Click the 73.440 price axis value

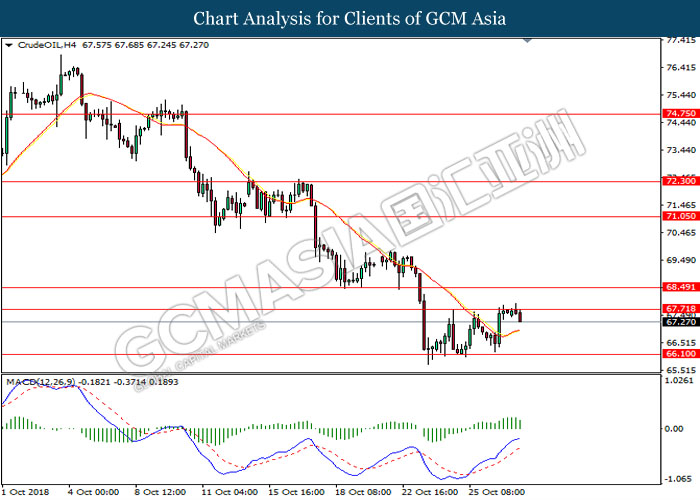click(x=681, y=150)
